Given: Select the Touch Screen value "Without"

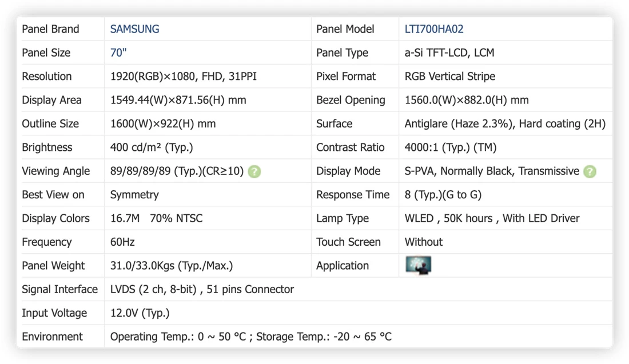Looking at the screenshot, I should click(x=424, y=242).
